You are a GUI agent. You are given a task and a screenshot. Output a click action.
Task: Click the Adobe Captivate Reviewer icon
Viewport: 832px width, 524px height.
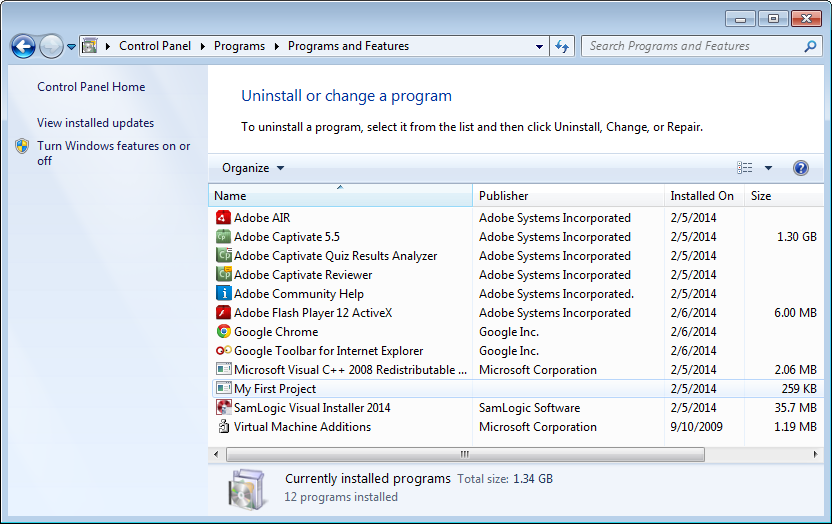[223, 275]
